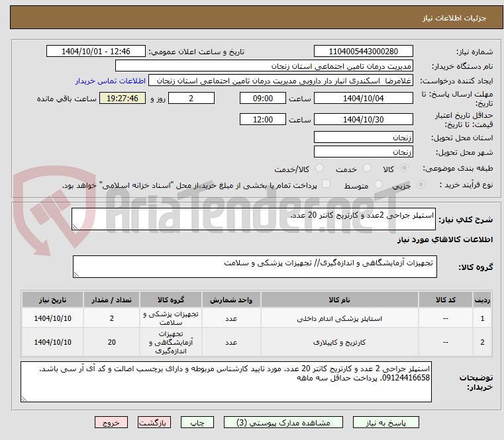Click the استاپلر پزشکی اندام داخلی cell
504x440 pixels.
click(340, 318)
